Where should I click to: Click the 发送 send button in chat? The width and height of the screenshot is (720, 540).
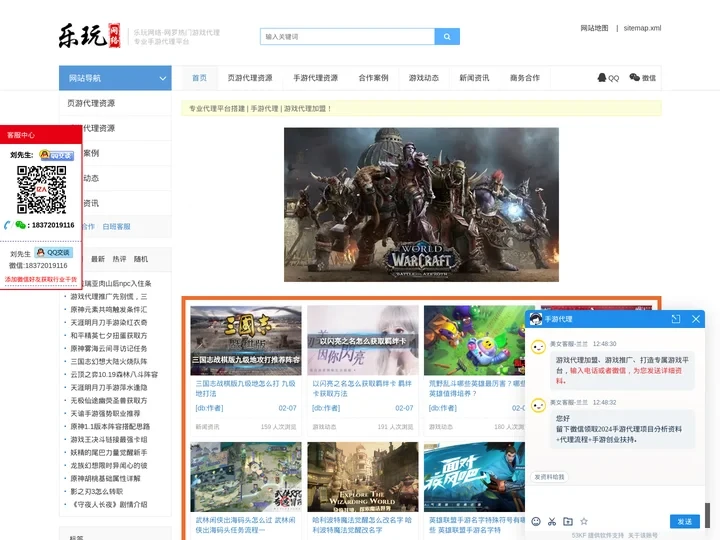pyautogui.click(x=685, y=522)
